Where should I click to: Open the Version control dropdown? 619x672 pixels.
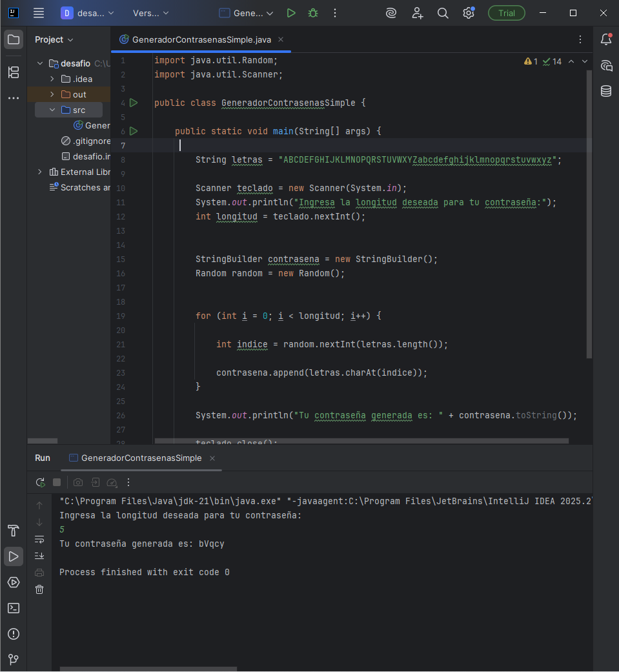[150, 14]
